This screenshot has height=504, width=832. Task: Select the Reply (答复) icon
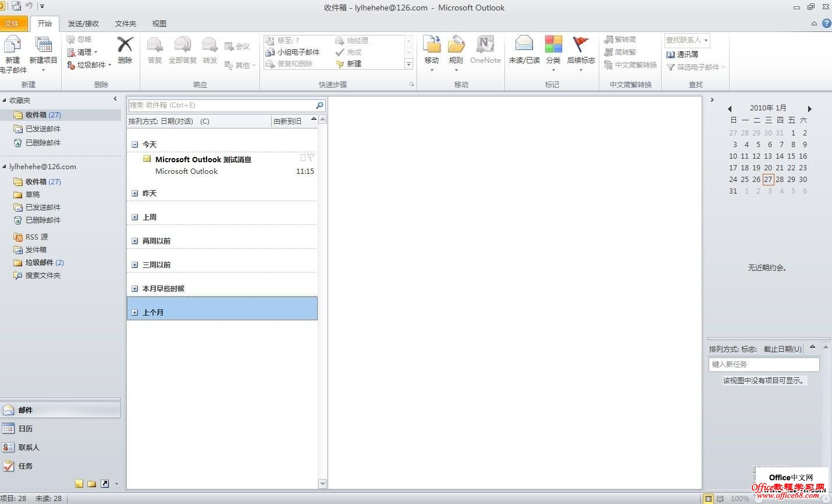pos(154,51)
